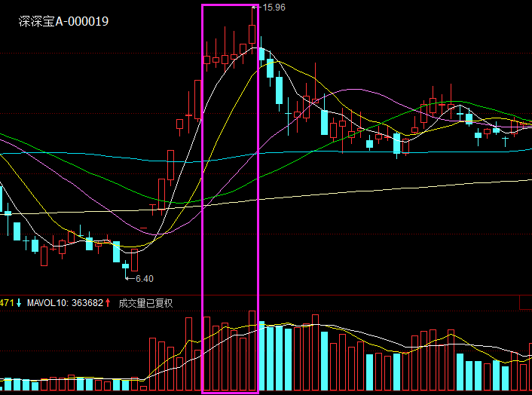Click the red up arrow beside MAVOL10 value
The image size is (532, 395).
point(108,302)
